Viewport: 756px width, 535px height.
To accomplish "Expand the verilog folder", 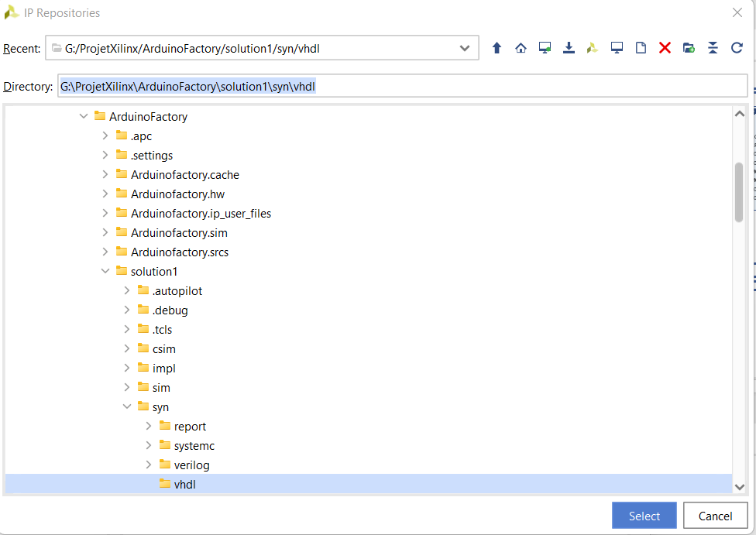I will tap(149, 465).
